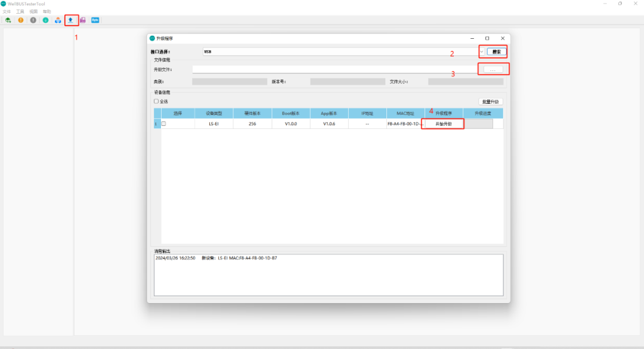Image resolution: width=644 pixels, height=349 pixels.
Task: Click the green add-device toolbar icon
Action: tap(8, 20)
